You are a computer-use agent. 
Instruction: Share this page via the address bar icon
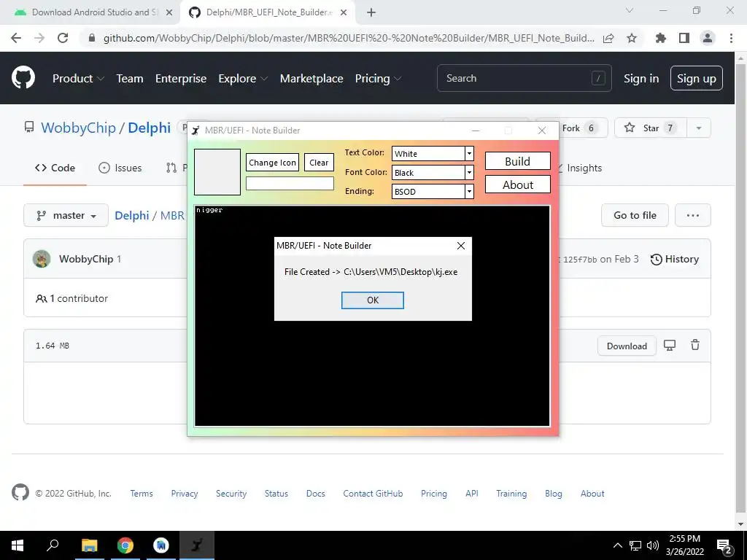point(608,38)
